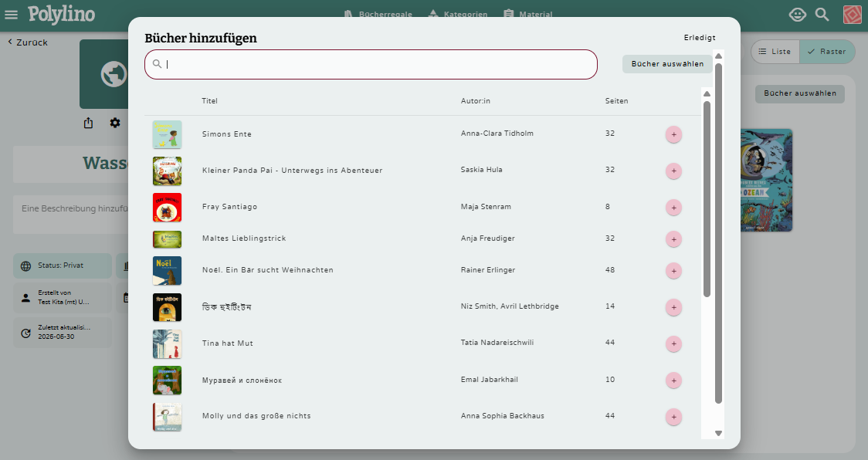Screen dimensions: 868x460
Task: Click the user avatar icon
Action: tap(852, 15)
